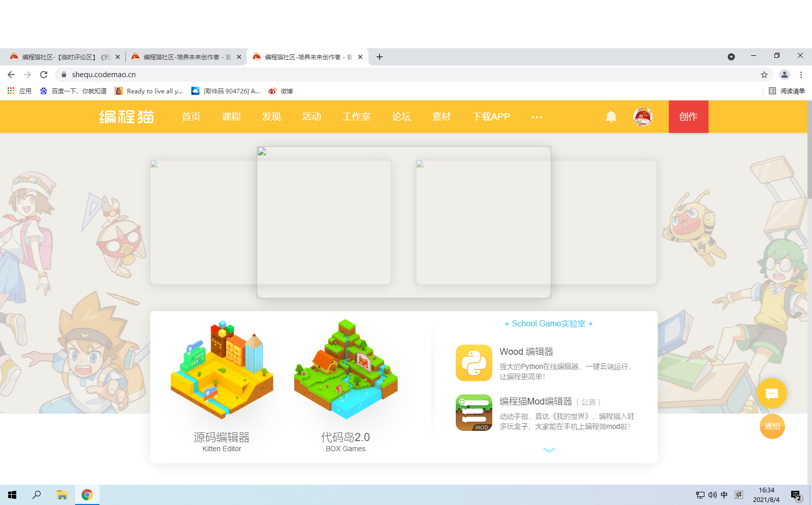This screenshot has width=812, height=505.
Task: Open the Ready to live all y... bookmark
Action: click(x=149, y=91)
